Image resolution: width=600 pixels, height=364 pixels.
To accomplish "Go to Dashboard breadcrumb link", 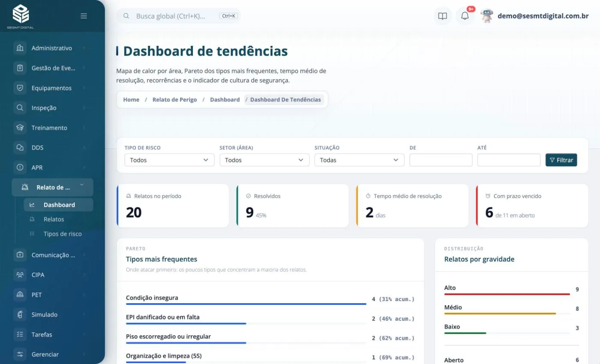I will click(x=225, y=99).
